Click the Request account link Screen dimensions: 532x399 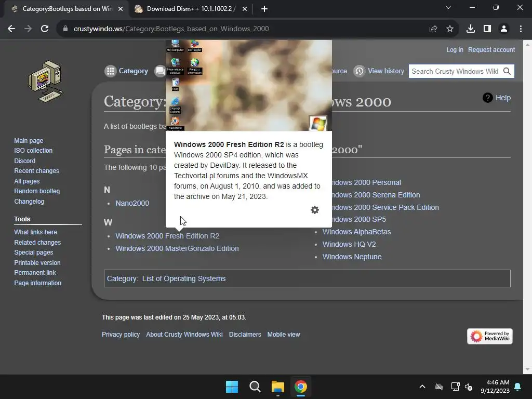(x=491, y=50)
